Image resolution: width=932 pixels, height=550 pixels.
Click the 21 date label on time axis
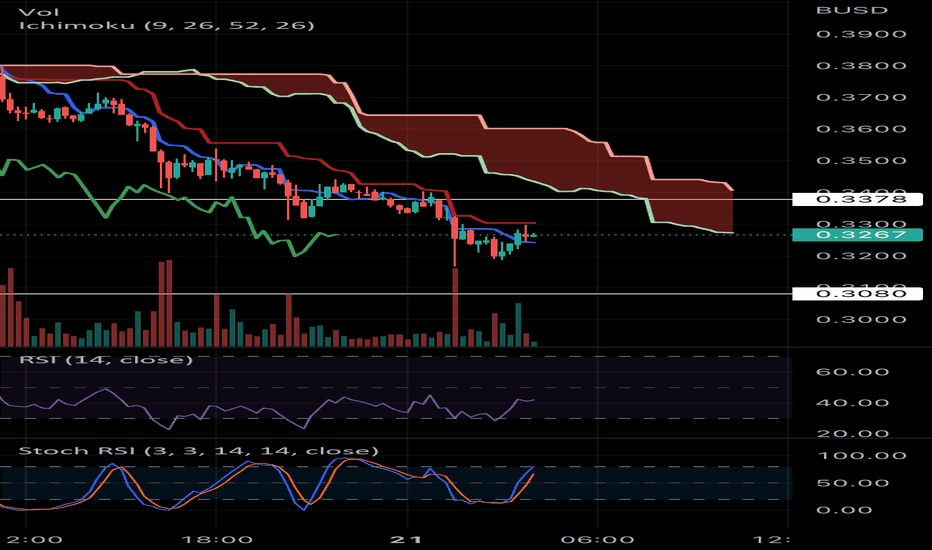[407, 540]
